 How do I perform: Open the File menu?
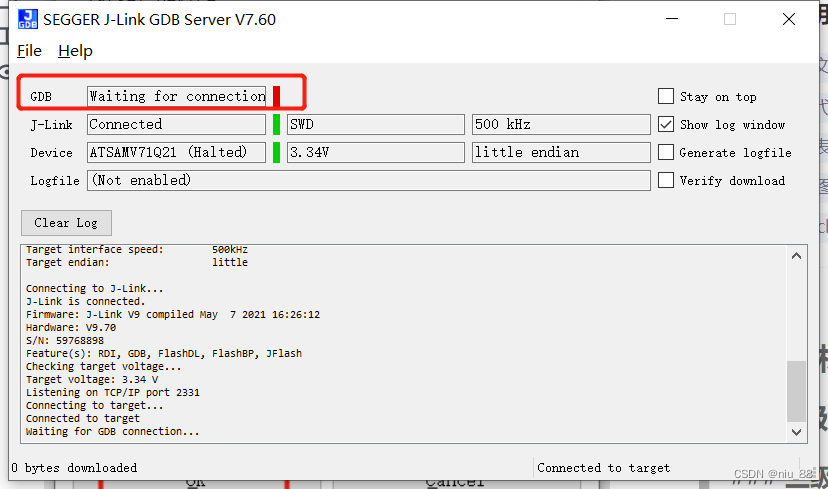[29, 51]
